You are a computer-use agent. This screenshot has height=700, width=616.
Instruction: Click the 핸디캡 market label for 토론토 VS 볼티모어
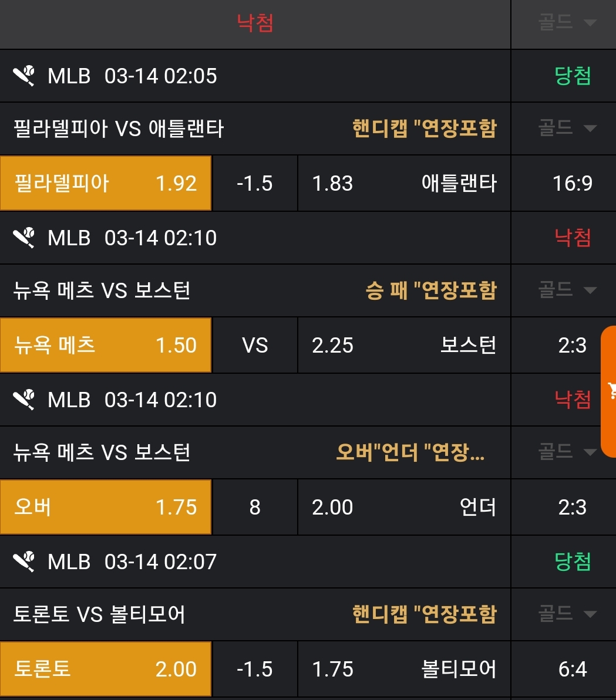click(424, 614)
